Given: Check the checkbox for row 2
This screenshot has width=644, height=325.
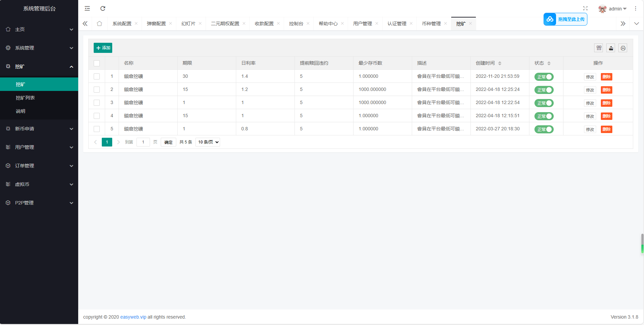Looking at the screenshot, I should click(x=97, y=90).
